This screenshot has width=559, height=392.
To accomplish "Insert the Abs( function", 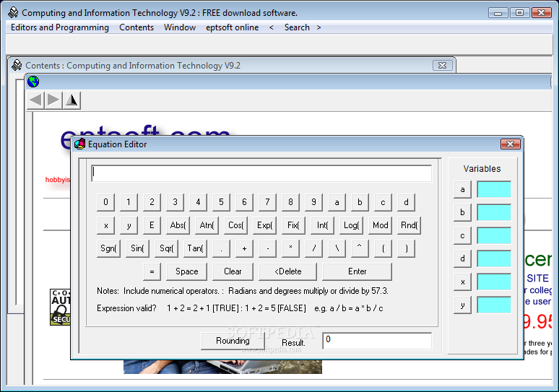I will click(x=178, y=225).
